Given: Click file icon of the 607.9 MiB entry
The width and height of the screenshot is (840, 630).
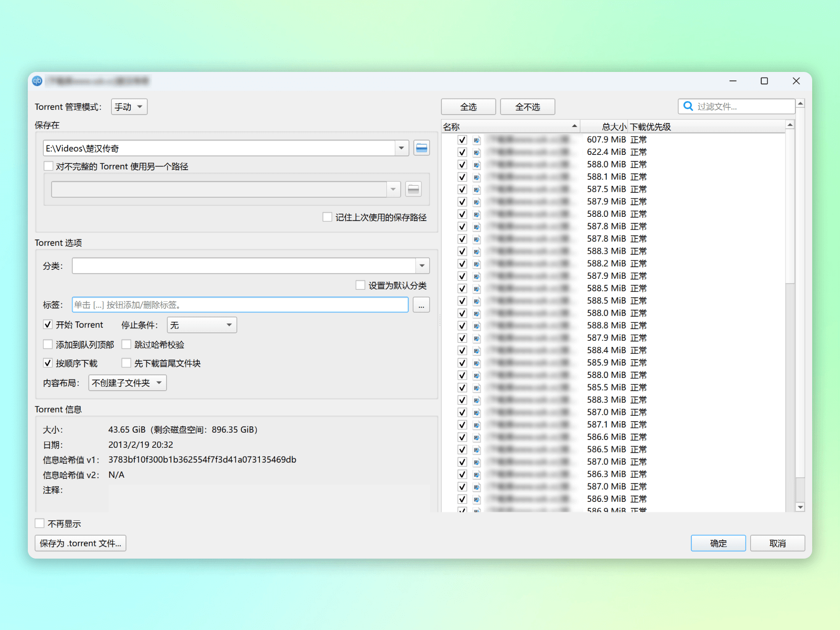Looking at the screenshot, I should (477, 140).
